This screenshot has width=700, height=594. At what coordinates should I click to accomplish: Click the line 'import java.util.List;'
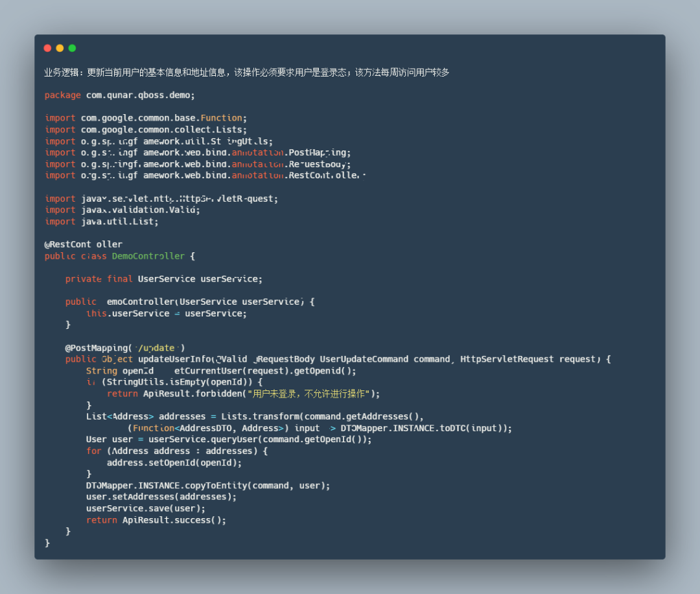click(101, 222)
